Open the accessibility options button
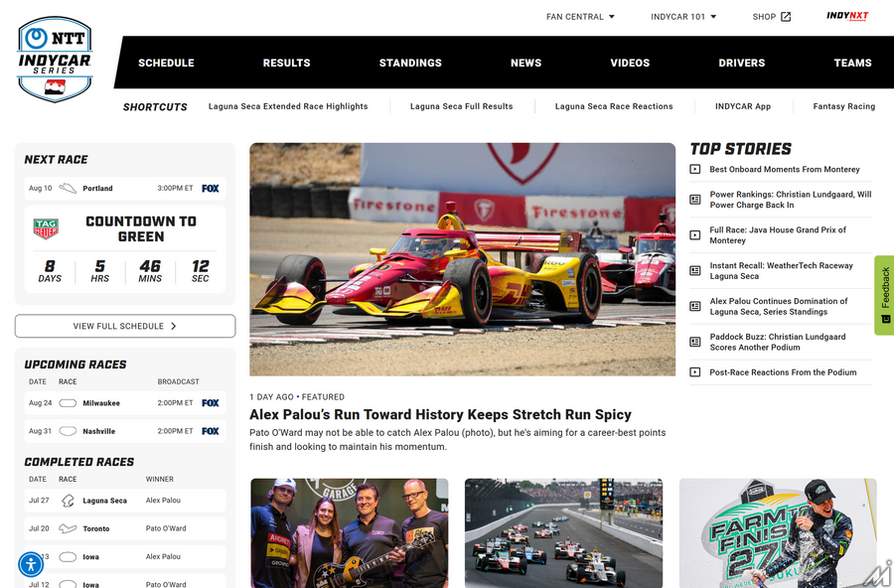The height and width of the screenshot is (588, 894). (31, 564)
